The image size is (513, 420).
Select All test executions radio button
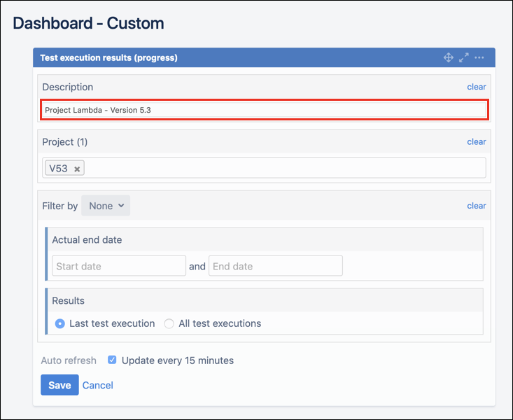pos(169,323)
